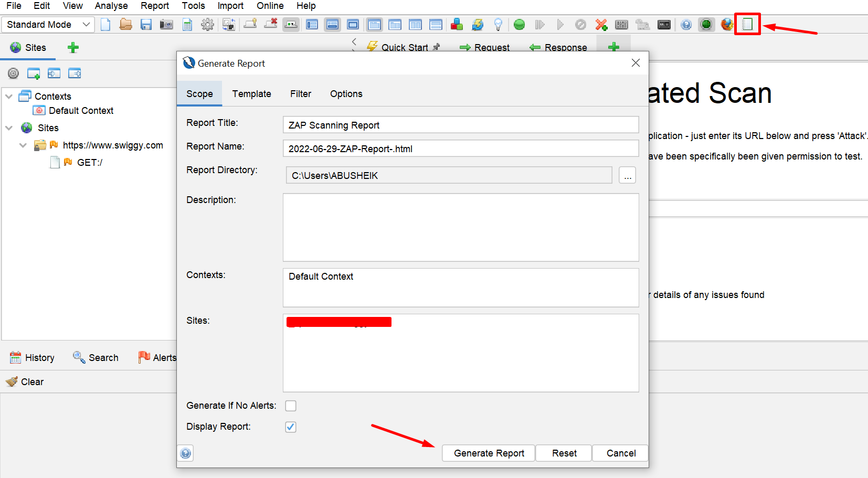Click the green plus beside Sites tab

(x=73, y=48)
